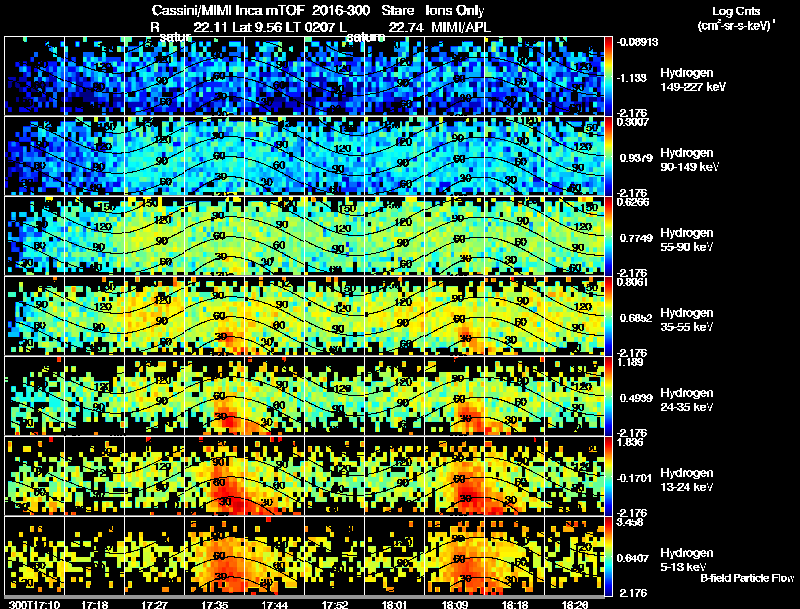Click the MIMI/APL text in the header
Viewport: 800px width, 609px height.
[x=461, y=28]
